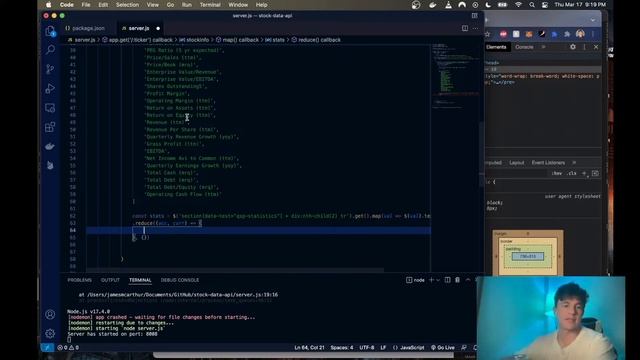Add a new style rule in DevTools

[584, 173]
